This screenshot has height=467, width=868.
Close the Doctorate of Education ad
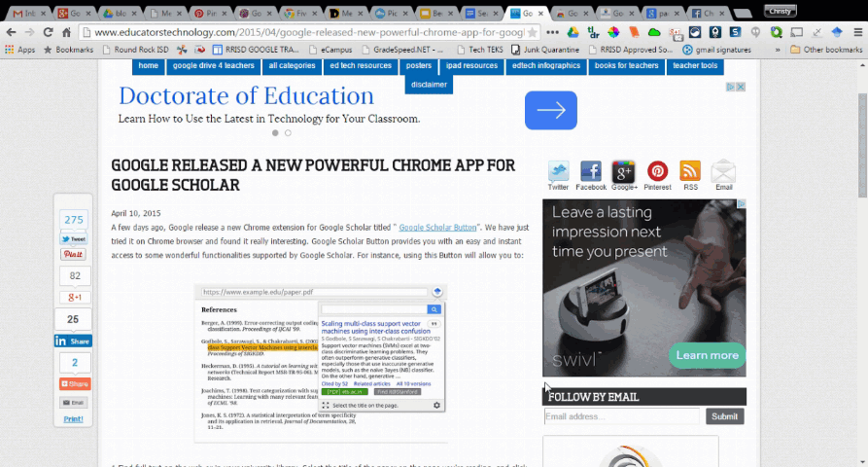(x=741, y=87)
